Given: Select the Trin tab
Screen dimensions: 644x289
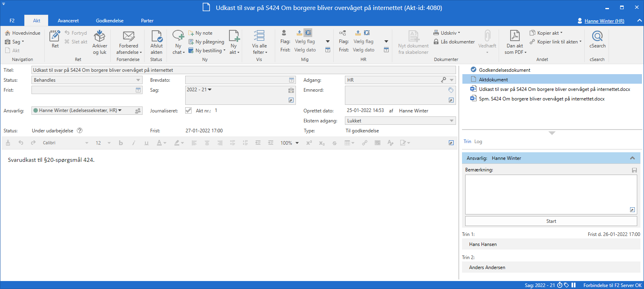Looking at the screenshot, I should [467, 142].
